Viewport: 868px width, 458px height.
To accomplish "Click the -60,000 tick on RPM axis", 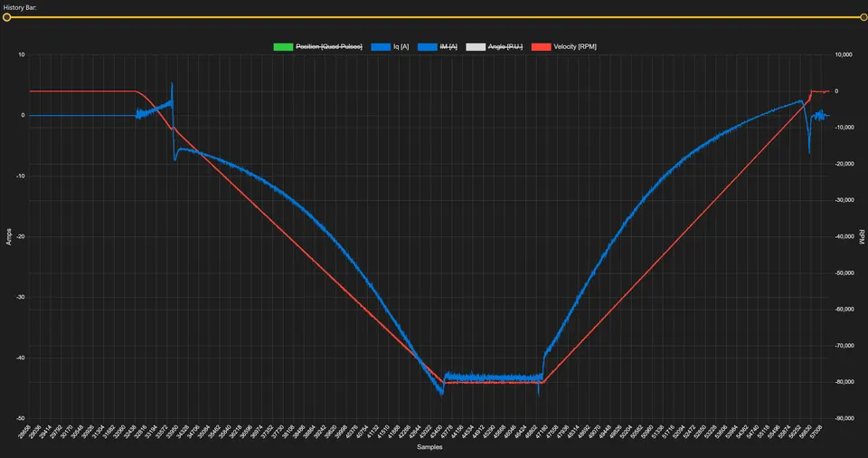I will click(x=844, y=310).
